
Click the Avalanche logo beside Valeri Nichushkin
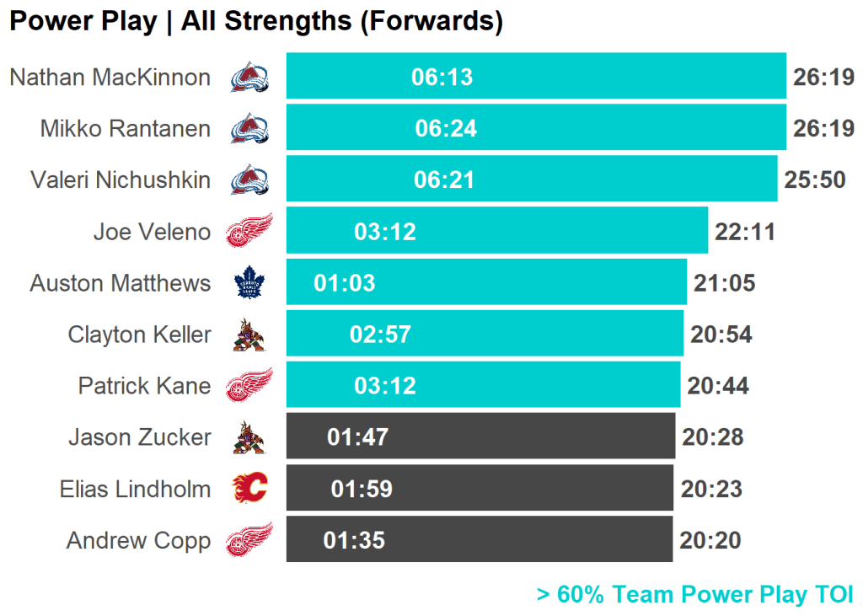(x=249, y=180)
